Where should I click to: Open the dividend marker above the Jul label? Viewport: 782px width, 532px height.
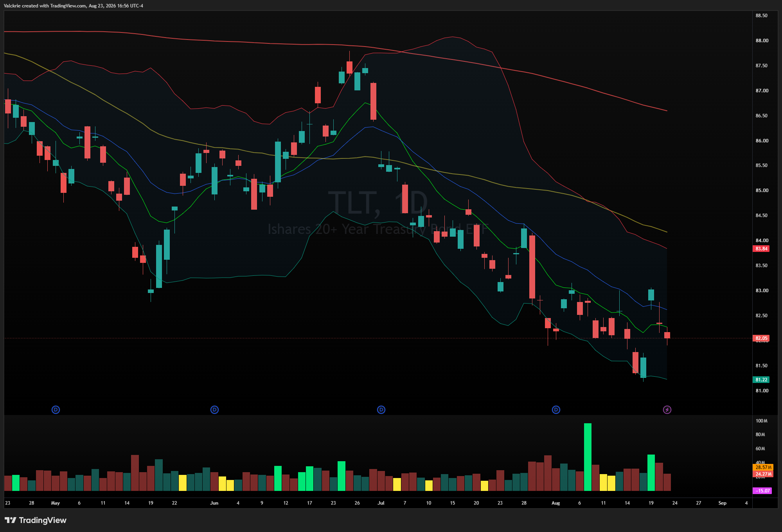tap(381, 410)
